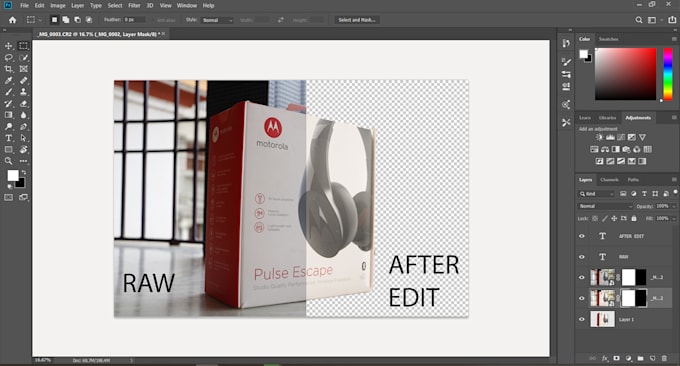The width and height of the screenshot is (680, 366).
Task: Open the Kind layer filter dropdown
Action: pyautogui.click(x=597, y=193)
